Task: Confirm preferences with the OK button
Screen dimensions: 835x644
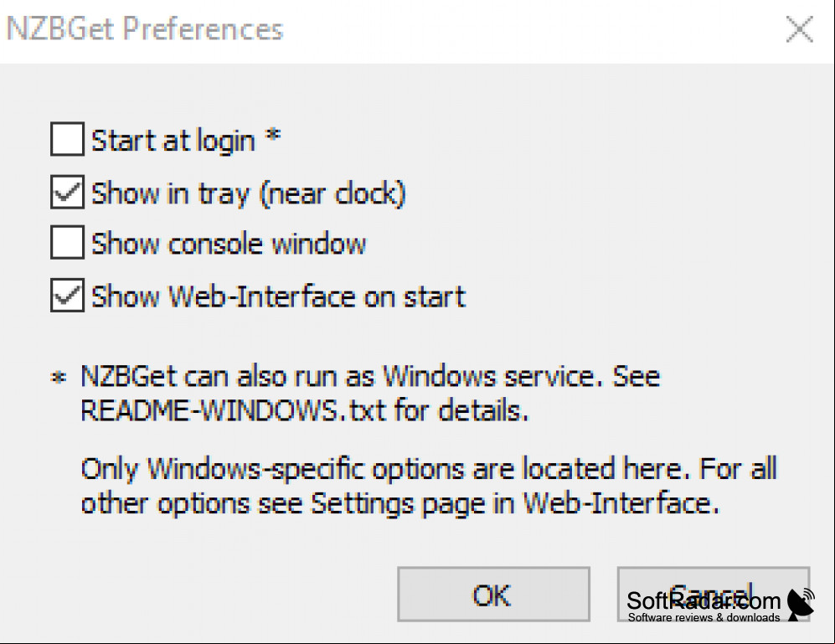Action: pyautogui.click(x=493, y=595)
